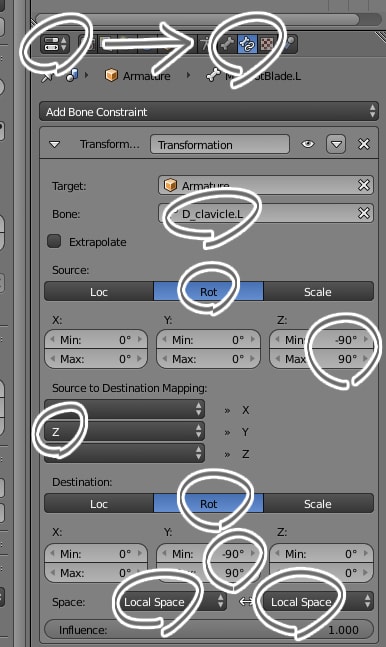Switch to the Armature data properties tab

pos(205,44)
